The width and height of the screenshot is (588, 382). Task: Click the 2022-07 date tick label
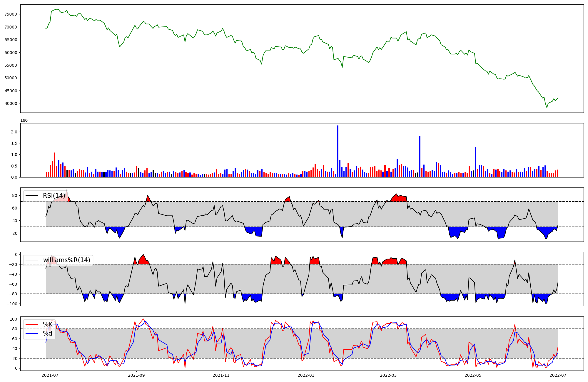[558, 375]
